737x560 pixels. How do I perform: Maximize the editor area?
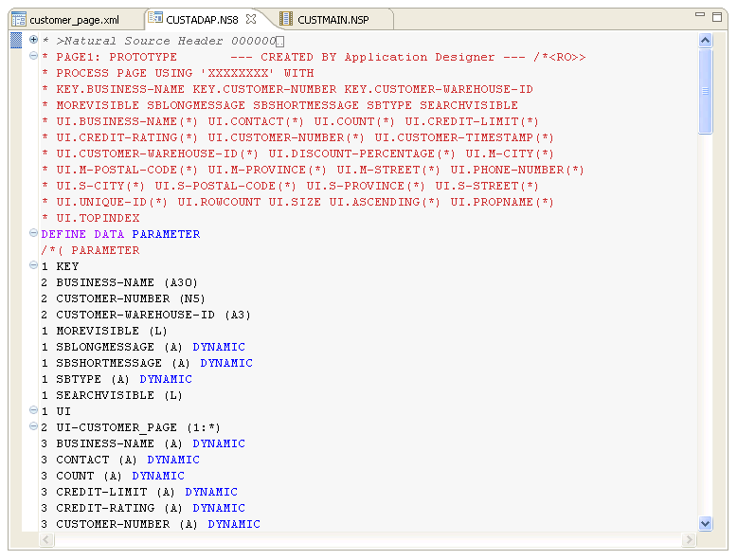tap(719, 16)
